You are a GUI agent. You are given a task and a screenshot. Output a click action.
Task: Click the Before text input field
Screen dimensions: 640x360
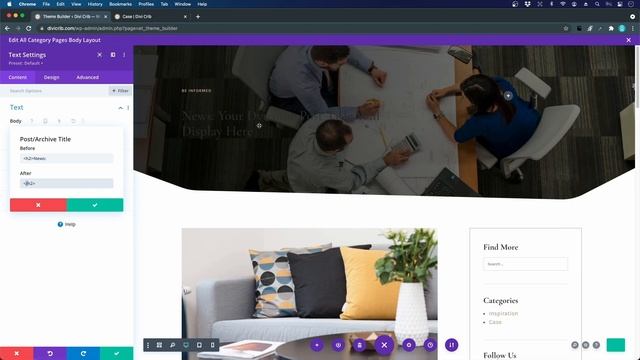point(67,158)
